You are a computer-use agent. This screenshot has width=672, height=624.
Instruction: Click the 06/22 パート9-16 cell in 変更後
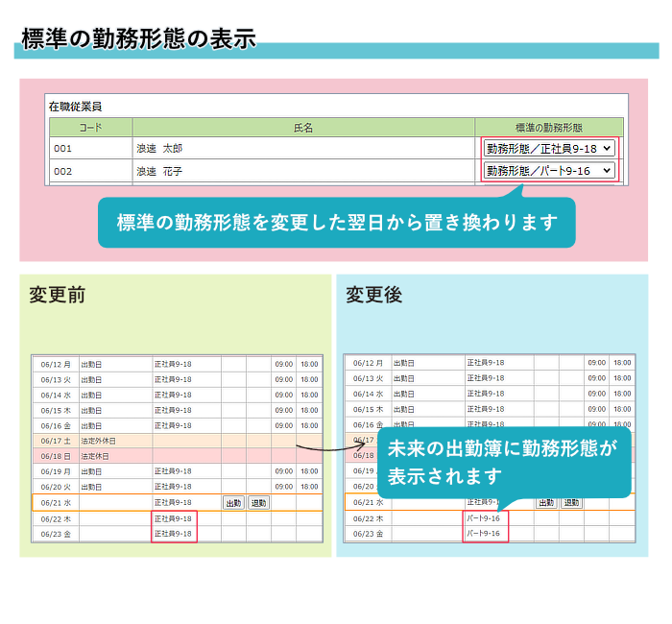[485, 518]
